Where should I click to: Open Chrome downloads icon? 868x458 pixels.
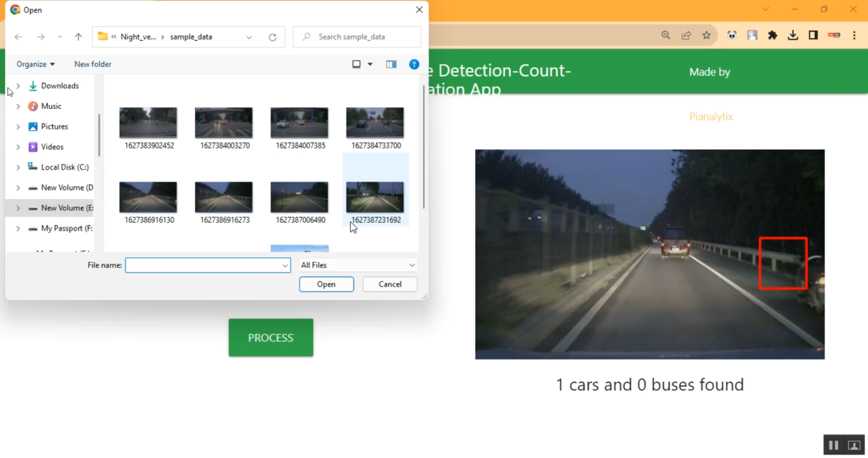pyautogui.click(x=793, y=35)
